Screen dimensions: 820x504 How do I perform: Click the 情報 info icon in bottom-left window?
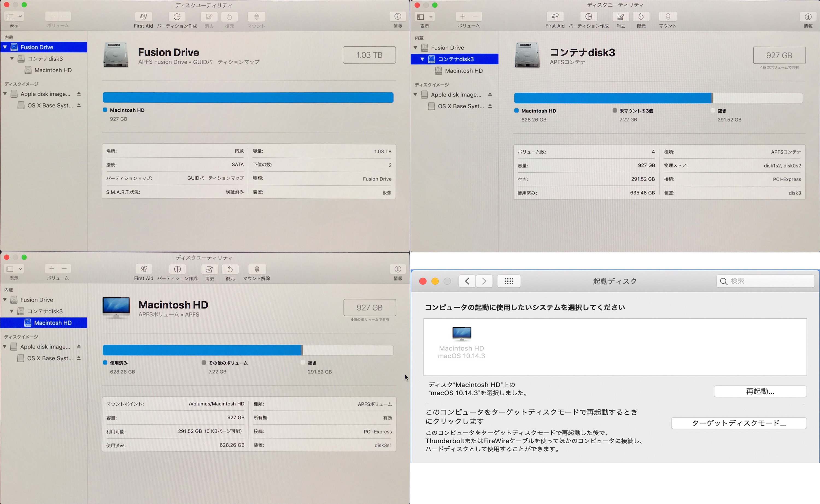pyautogui.click(x=397, y=269)
